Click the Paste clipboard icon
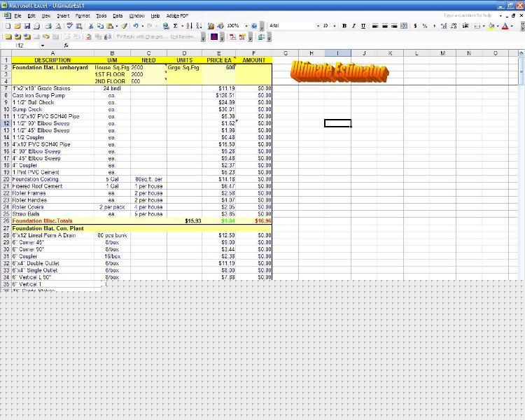525x420 pixels. [110, 26]
